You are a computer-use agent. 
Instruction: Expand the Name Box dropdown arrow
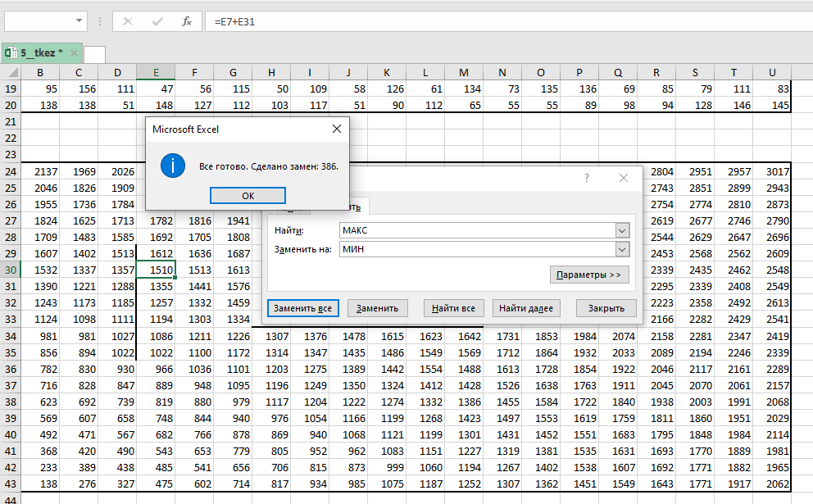pos(79,21)
